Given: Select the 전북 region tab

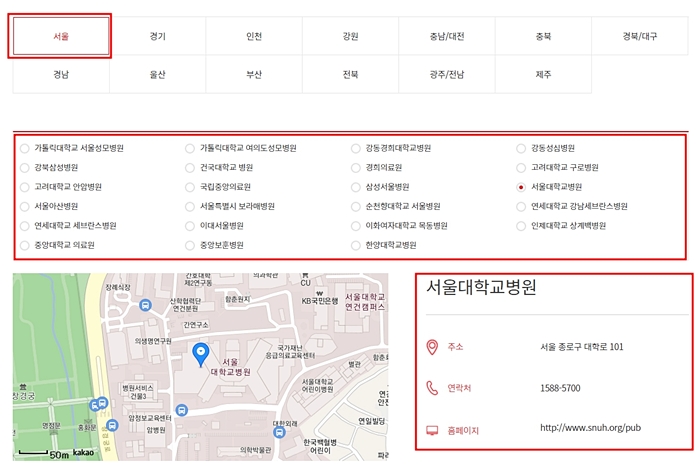Looking at the screenshot, I should pyautogui.click(x=350, y=75).
